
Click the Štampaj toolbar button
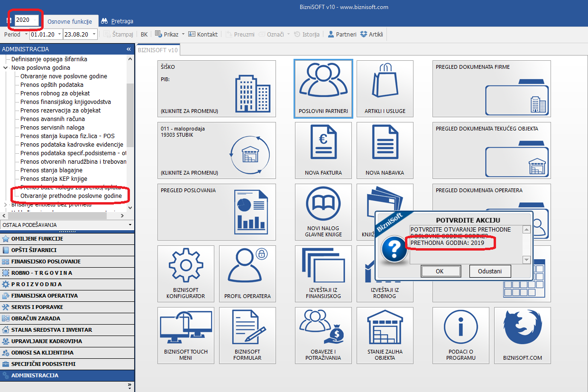tap(119, 34)
